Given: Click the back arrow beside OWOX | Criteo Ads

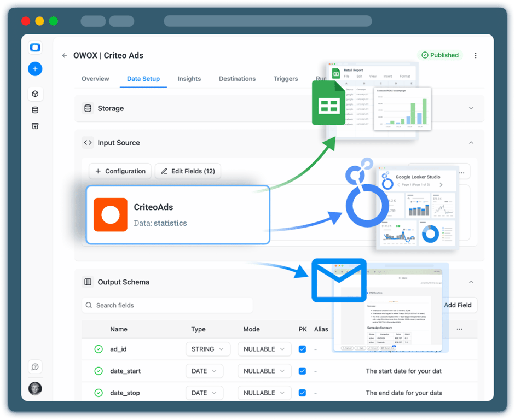Looking at the screenshot, I should point(65,55).
